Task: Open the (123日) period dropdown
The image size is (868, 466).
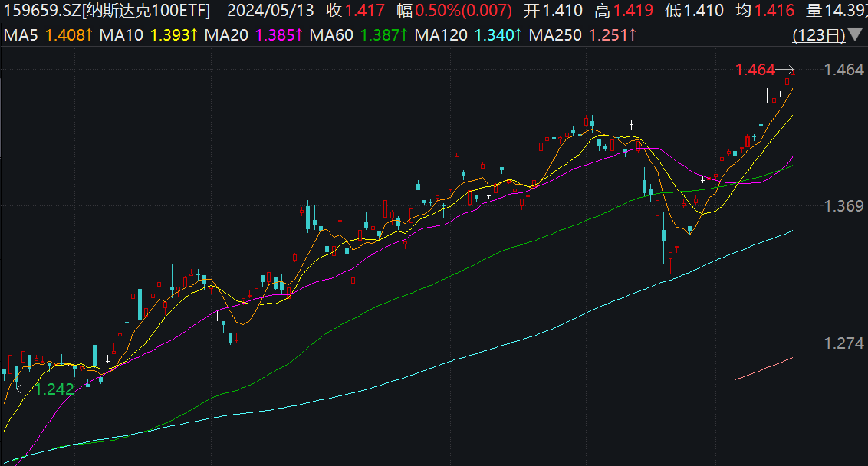Action: click(819, 35)
